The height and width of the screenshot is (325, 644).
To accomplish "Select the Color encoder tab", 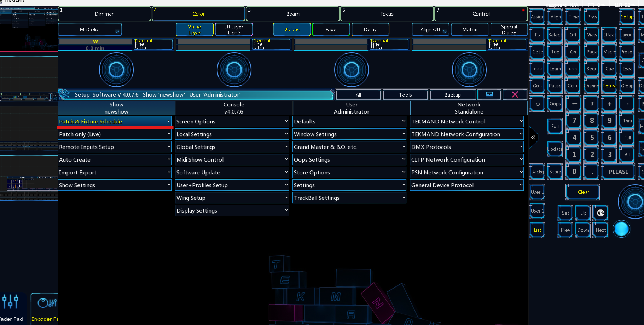I will pos(198,14).
